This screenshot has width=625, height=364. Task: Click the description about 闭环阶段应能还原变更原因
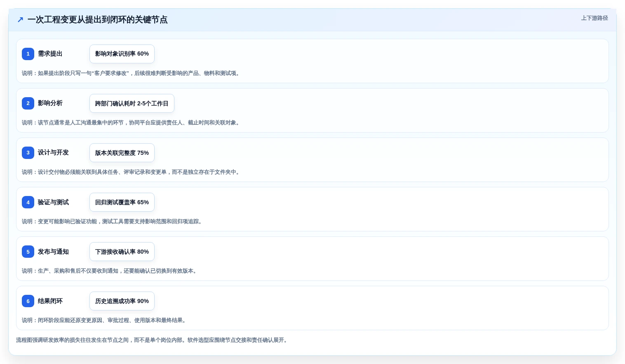[x=104, y=320]
